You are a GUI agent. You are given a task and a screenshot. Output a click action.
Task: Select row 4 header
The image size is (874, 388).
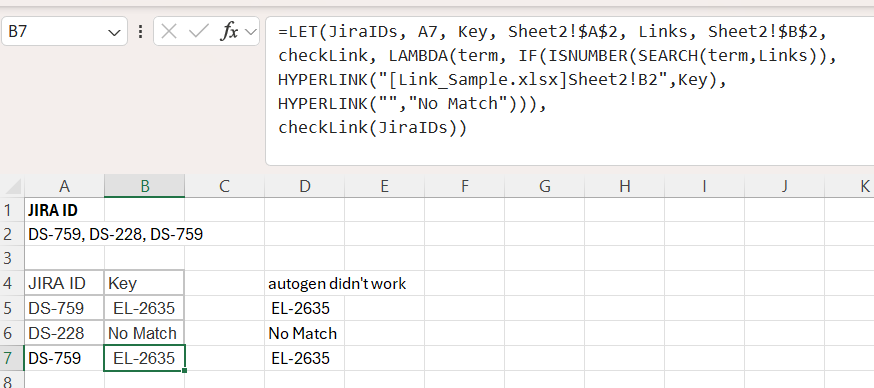(12, 284)
